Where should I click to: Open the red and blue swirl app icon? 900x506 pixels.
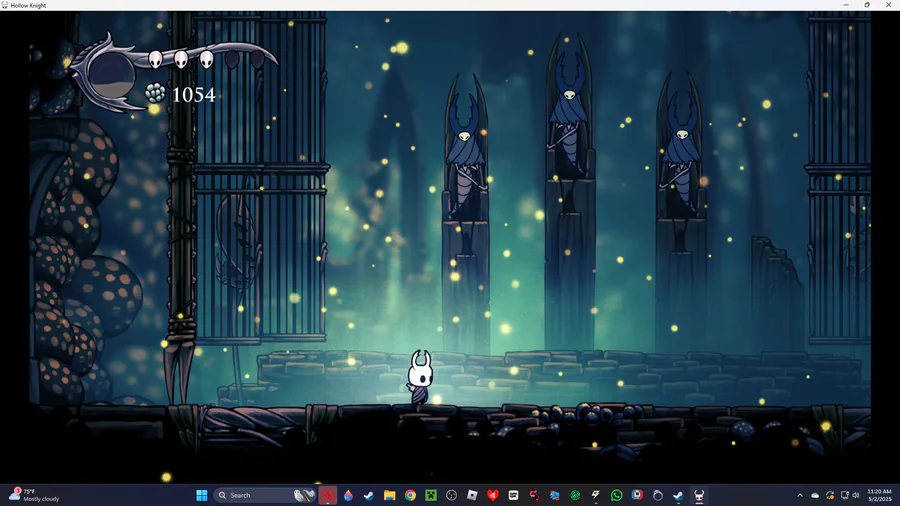click(x=534, y=495)
